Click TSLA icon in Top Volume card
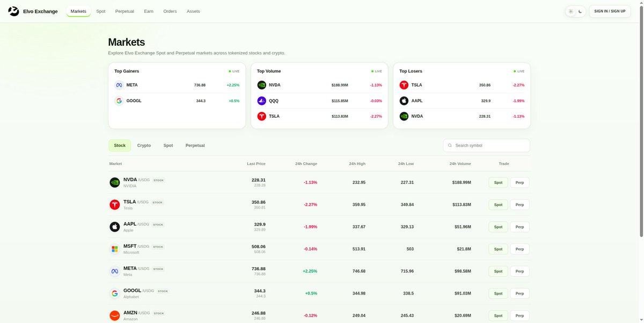 click(x=262, y=116)
